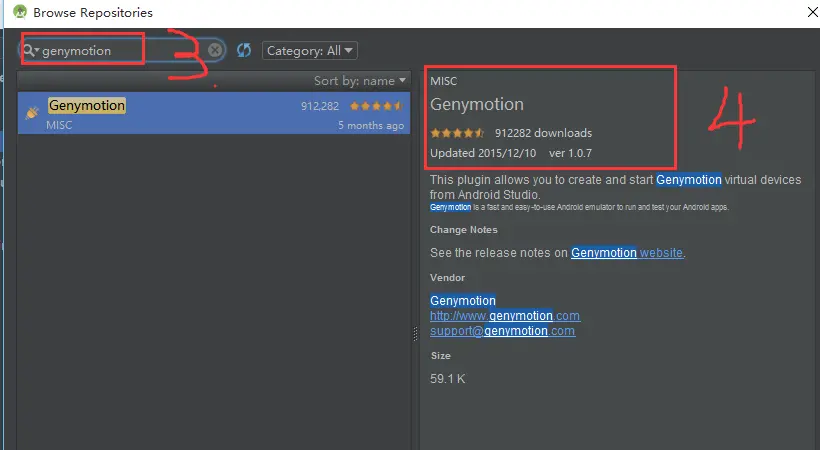This screenshot has width=820, height=450.
Task: Click the '59.1 K' size value
Action: click(447, 379)
